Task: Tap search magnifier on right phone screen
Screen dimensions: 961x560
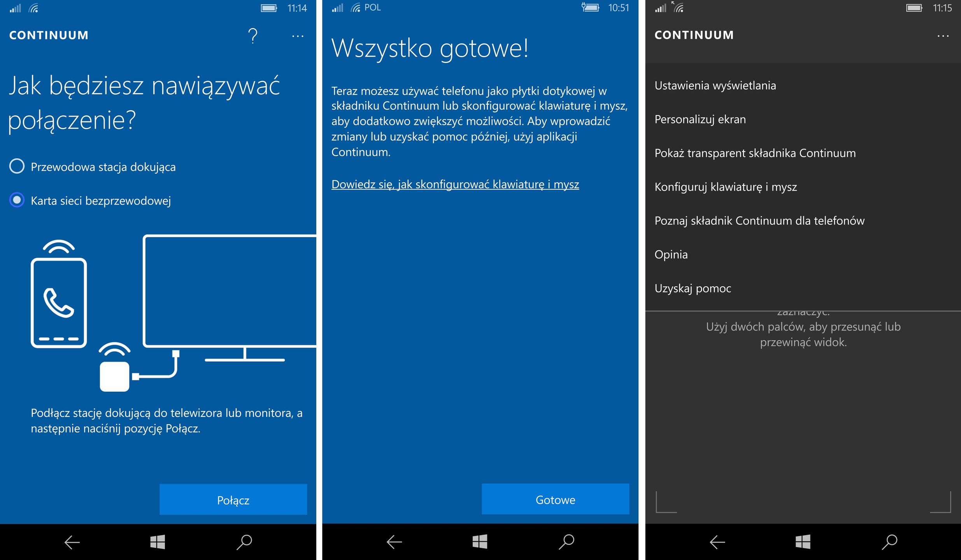Action: [x=889, y=542]
